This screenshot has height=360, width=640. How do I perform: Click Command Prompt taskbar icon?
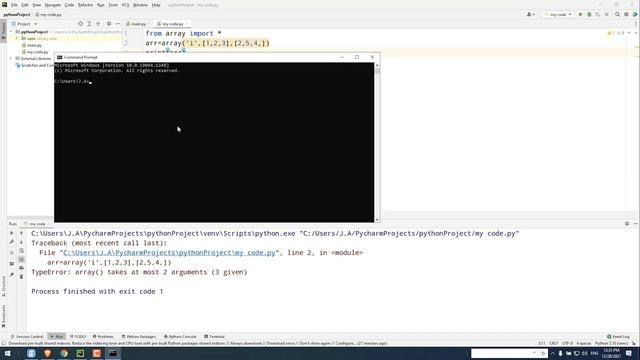[113, 353]
